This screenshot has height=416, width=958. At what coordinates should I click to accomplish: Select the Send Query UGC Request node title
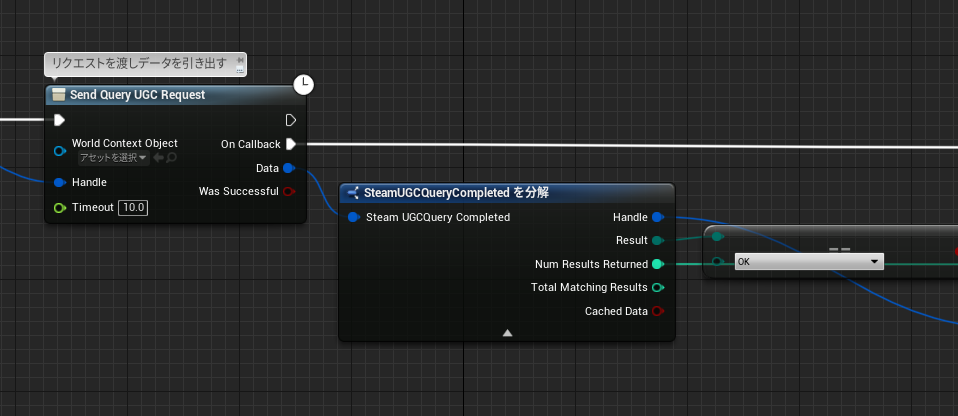tap(137, 95)
